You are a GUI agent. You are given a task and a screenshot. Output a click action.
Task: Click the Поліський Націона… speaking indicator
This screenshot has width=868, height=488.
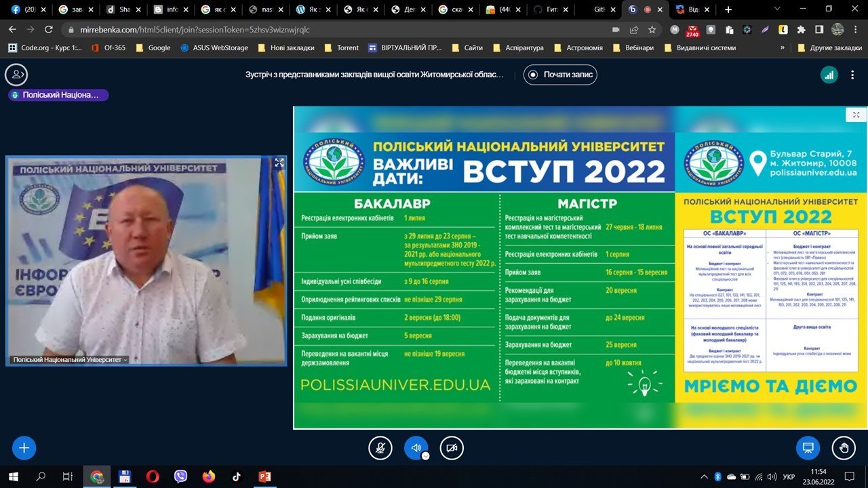point(58,95)
